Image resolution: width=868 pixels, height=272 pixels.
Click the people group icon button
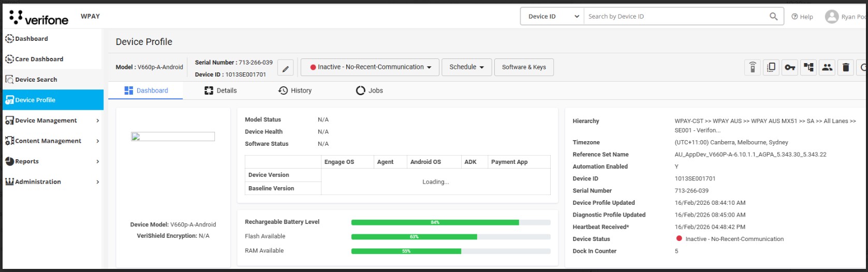[827, 67]
